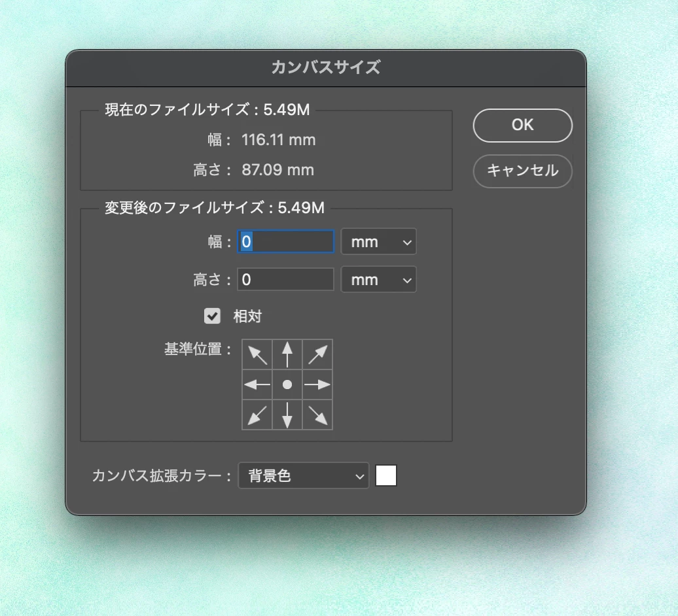Click the 現在のファイルサイズ : 5.49M label
Viewport: 678px width, 616px height.
pyautogui.click(x=207, y=110)
